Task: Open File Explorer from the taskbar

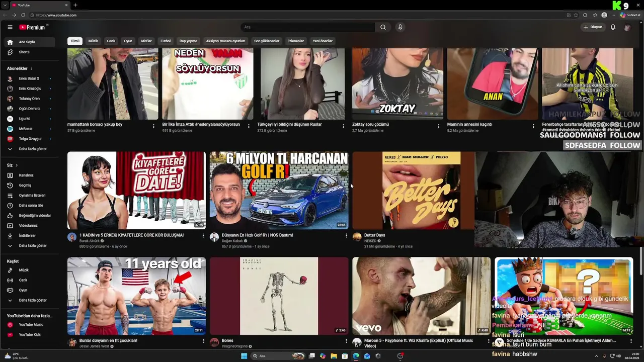Action: point(334,356)
